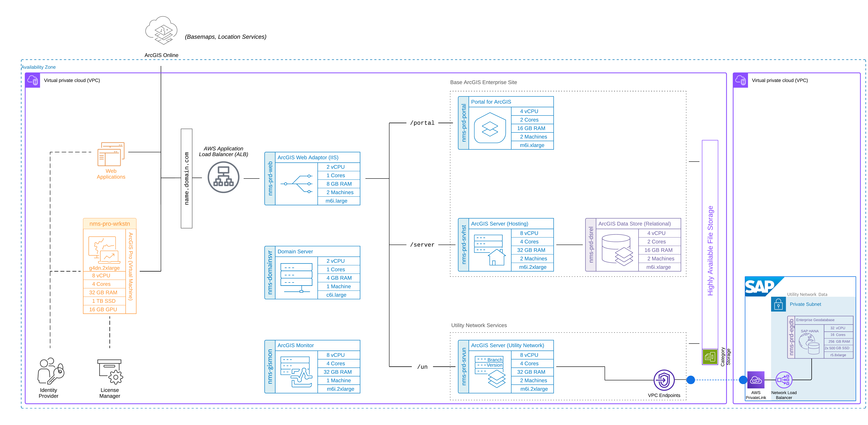Image resolution: width=868 pixels, height=425 pixels.
Task: Select the Domain Server rack icon
Action: pos(297,278)
